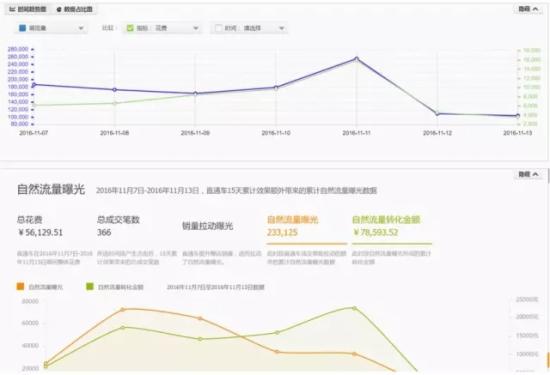This screenshot has height=375, width=550.
Task: Expand the 展现量 metric dropdown arrow
Action: pos(81,28)
